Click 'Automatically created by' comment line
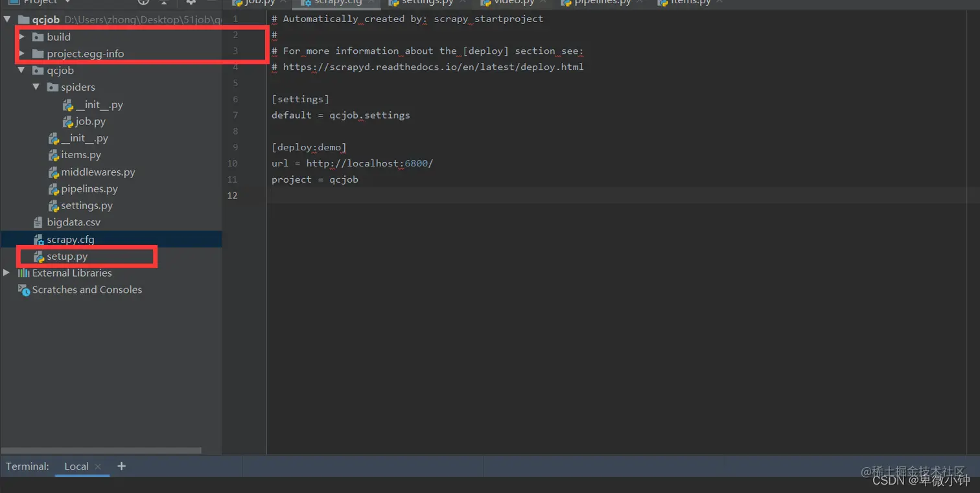The width and height of the screenshot is (980, 493). (408, 19)
